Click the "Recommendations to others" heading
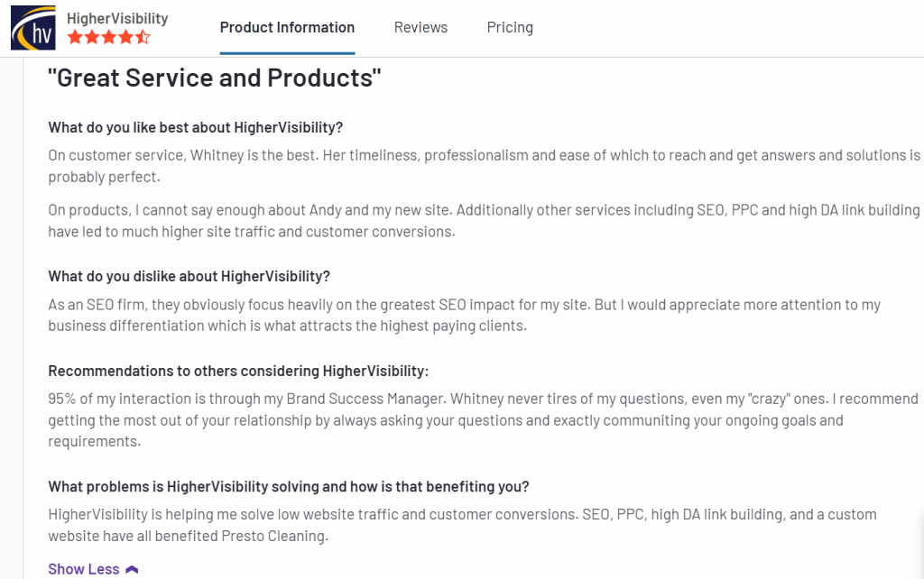The height and width of the screenshot is (579, 924). 238,371
